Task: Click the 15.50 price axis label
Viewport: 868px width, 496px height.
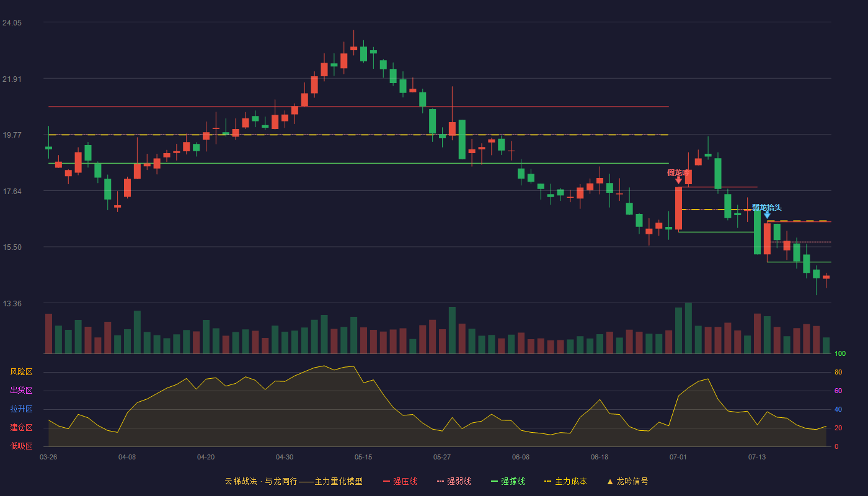Action: (x=12, y=247)
